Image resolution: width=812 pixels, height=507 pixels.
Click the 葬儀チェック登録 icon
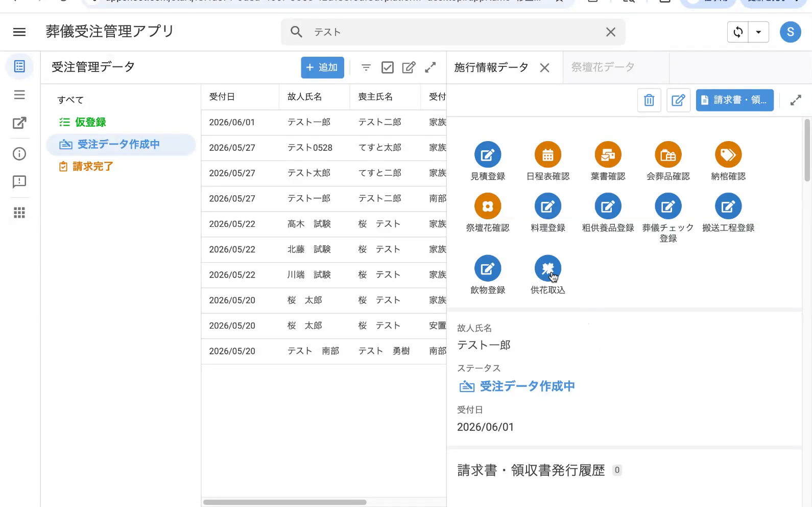click(x=668, y=206)
